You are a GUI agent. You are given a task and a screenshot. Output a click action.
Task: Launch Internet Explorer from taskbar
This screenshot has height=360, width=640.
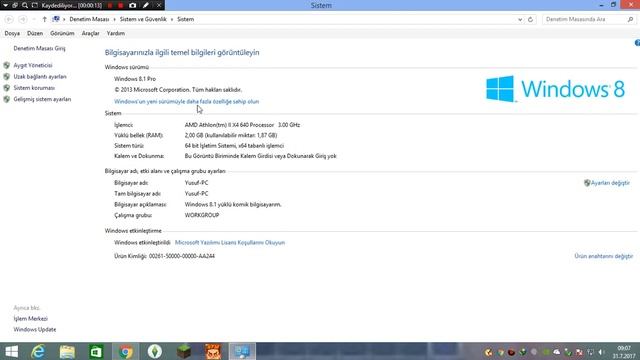point(38,351)
